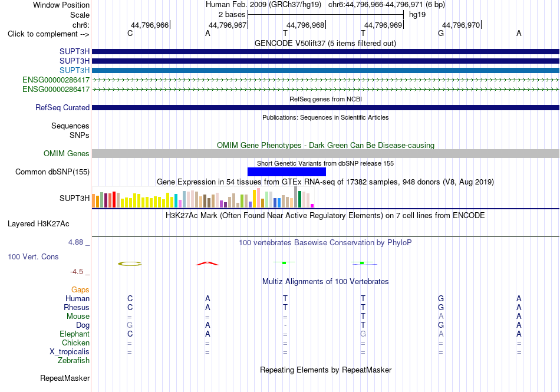This screenshot has height=392, width=560.
Task: Click the 100 Vert. Cons label
Action: pos(33,256)
